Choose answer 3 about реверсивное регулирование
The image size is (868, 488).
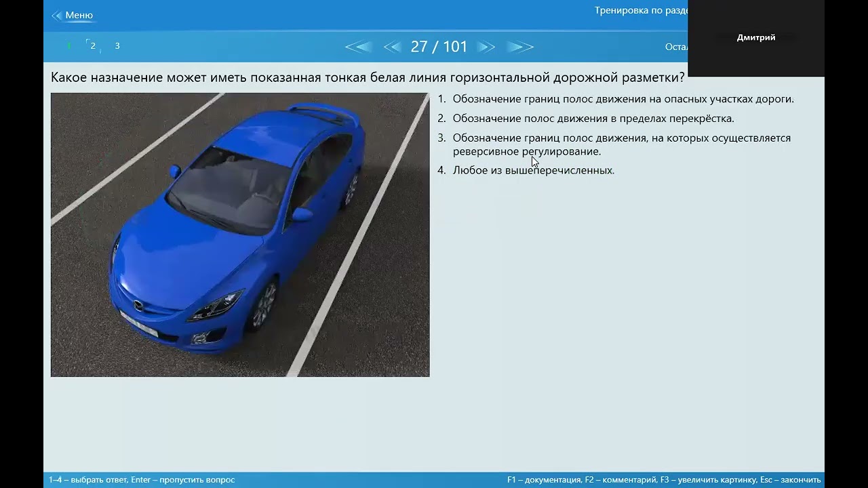pyautogui.click(x=614, y=144)
